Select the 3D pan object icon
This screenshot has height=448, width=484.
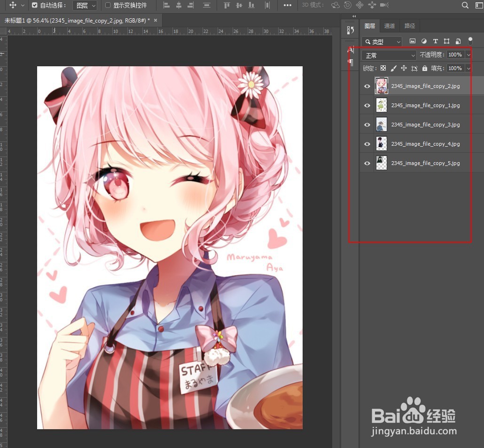(x=359, y=5)
